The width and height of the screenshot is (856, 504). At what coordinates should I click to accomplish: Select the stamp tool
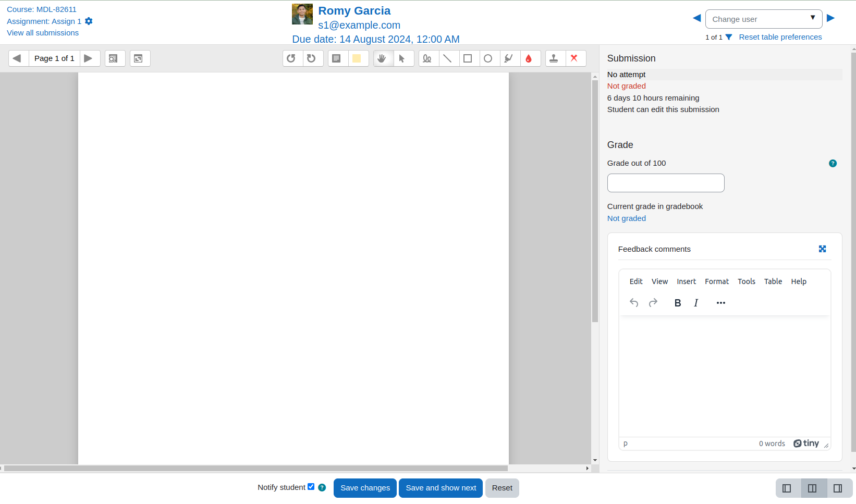coord(555,58)
